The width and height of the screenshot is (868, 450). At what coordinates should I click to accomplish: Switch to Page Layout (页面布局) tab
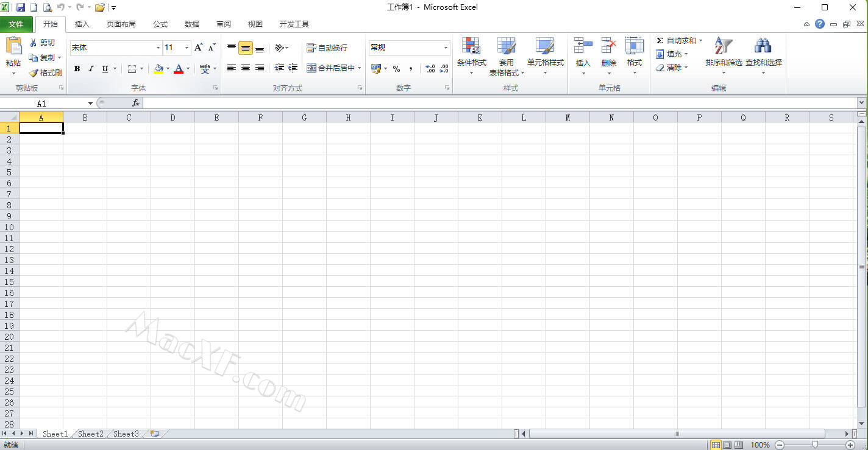point(121,24)
